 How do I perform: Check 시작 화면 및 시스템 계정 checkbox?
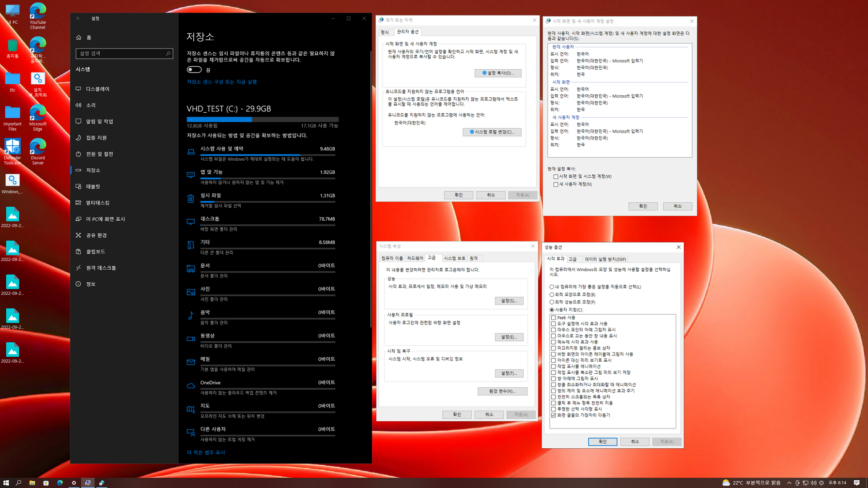point(556,177)
